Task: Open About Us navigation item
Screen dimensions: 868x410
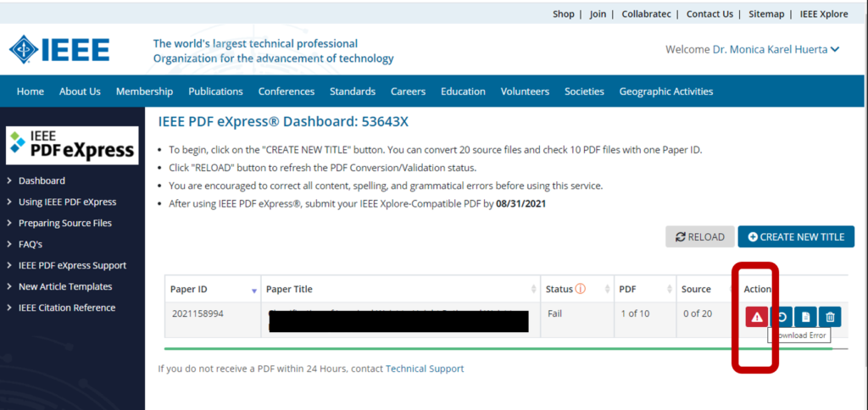Action: click(x=81, y=91)
